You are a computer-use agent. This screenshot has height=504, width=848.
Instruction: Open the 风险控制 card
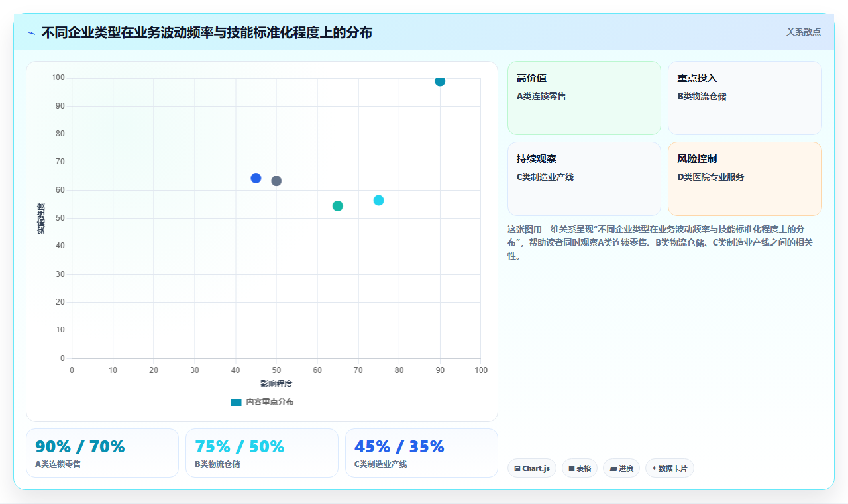tap(745, 179)
